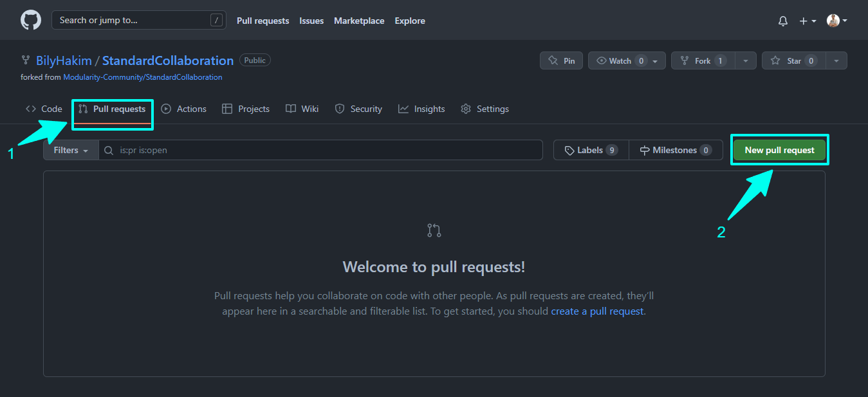The height and width of the screenshot is (397, 868).
Task: Open the Code tab with code icon
Action: [43, 109]
